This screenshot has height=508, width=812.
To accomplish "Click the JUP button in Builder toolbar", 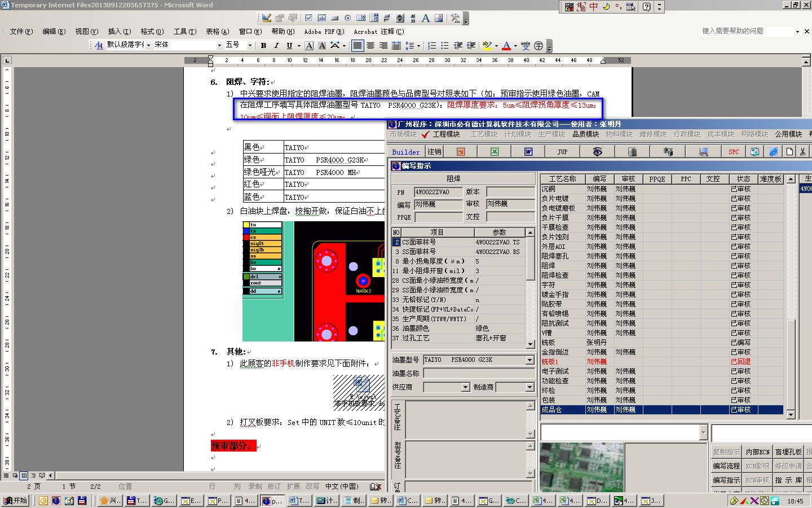I will pyautogui.click(x=562, y=152).
